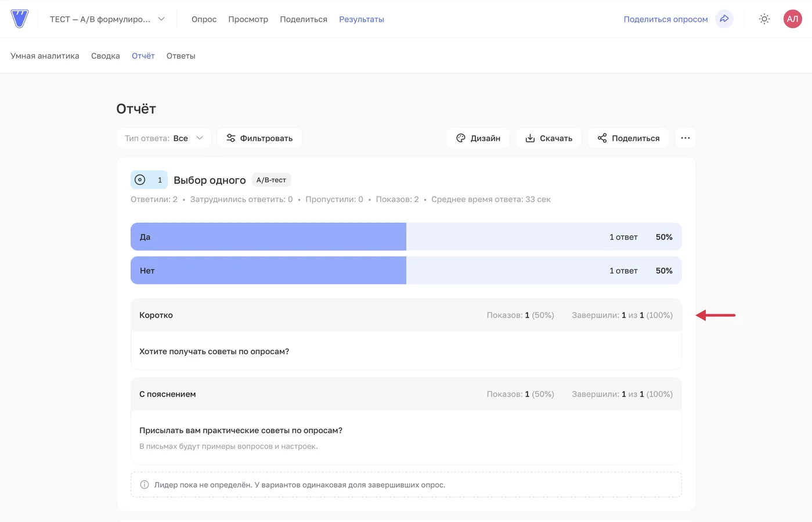812x522 pixels.
Task: Click the Фильтровать button
Action: pos(259,138)
